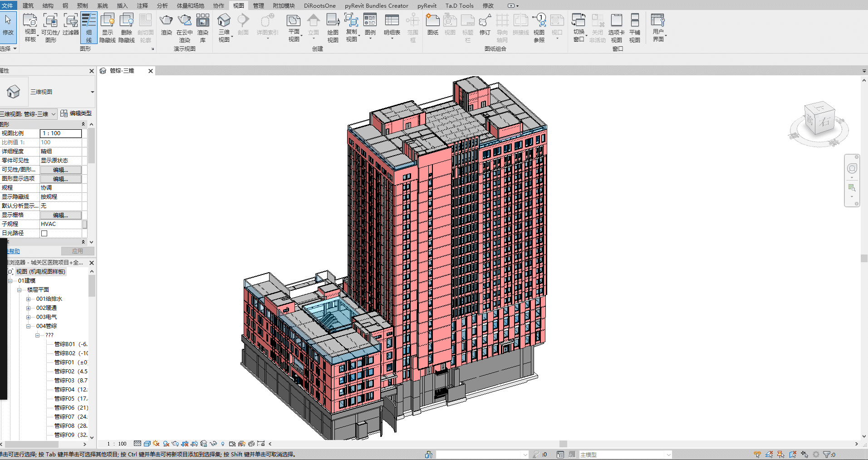The width and height of the screenshot is (868, 460).
Task: Click Switch Windows (切换窗口) tool
Action: point(579,28)
